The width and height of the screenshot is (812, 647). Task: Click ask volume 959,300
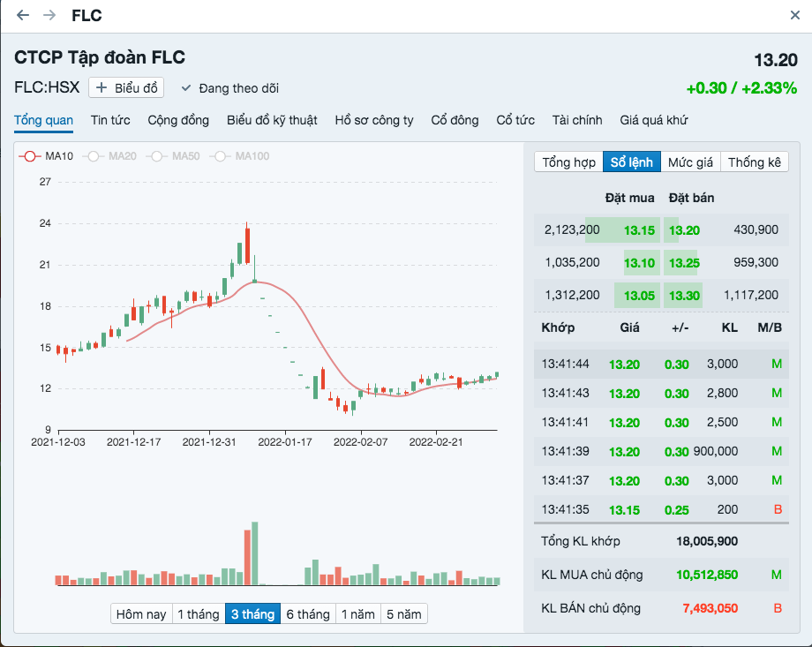point(756,262)
